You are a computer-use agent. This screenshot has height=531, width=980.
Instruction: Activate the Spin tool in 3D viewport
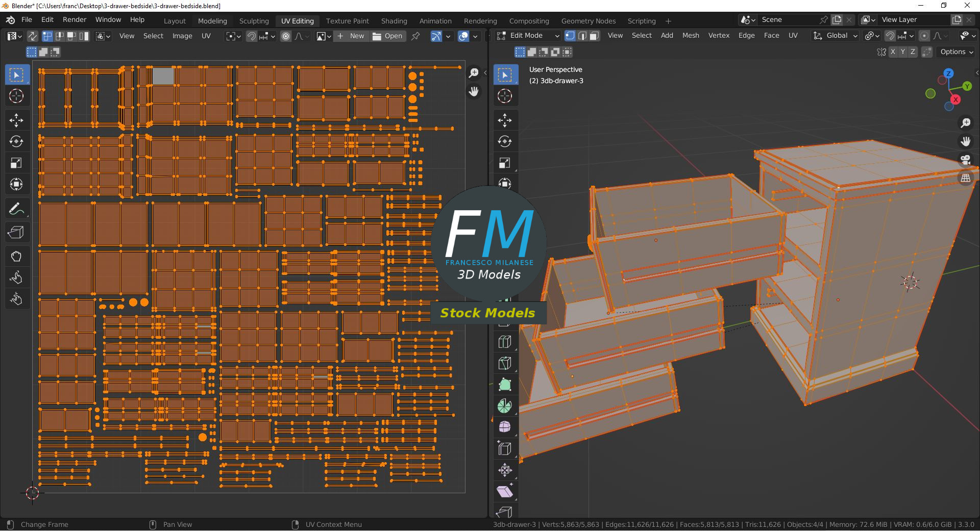504,406
